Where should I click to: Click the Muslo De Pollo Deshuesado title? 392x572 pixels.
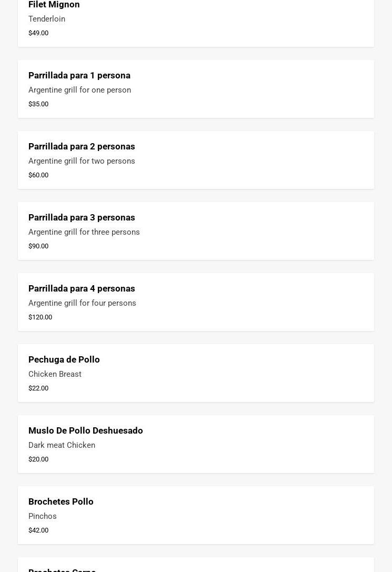point(86,430)
